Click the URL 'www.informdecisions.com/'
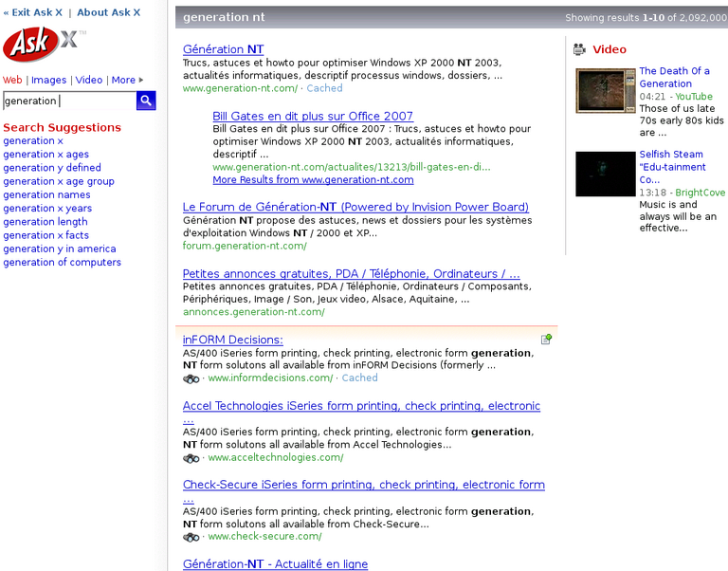Viewport: 728px width, 571px height. [x=270, y=378]
